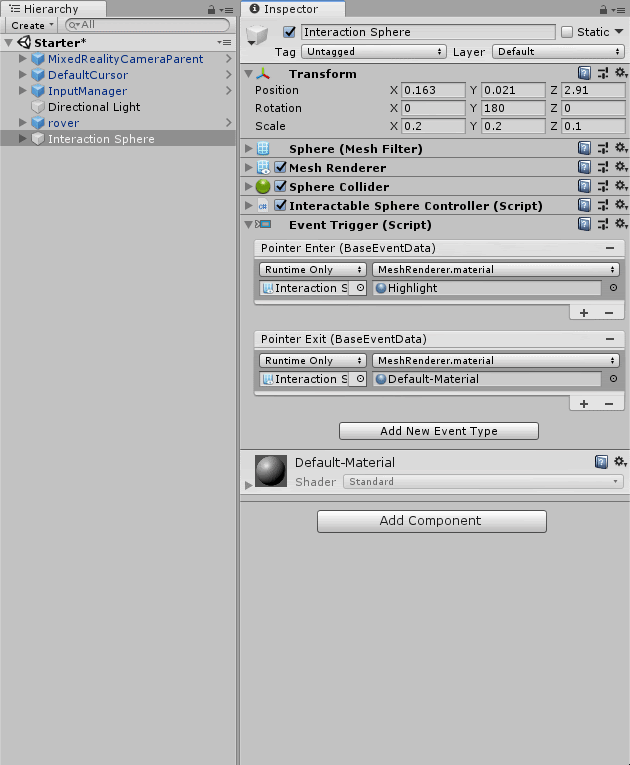Screen dimensions: 630x765
Task: Expand the Mesh Renderer component
Action: click(x=248, y=167)
